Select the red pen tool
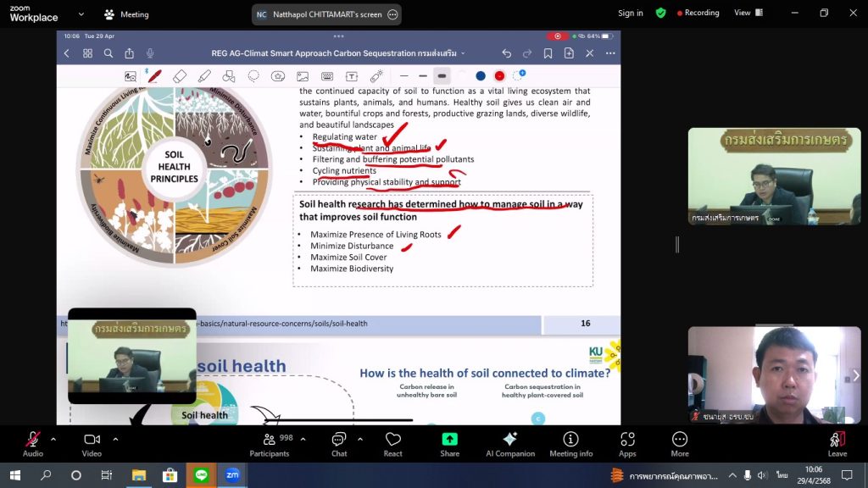The image size is (868, 488). tap(155, 76)
